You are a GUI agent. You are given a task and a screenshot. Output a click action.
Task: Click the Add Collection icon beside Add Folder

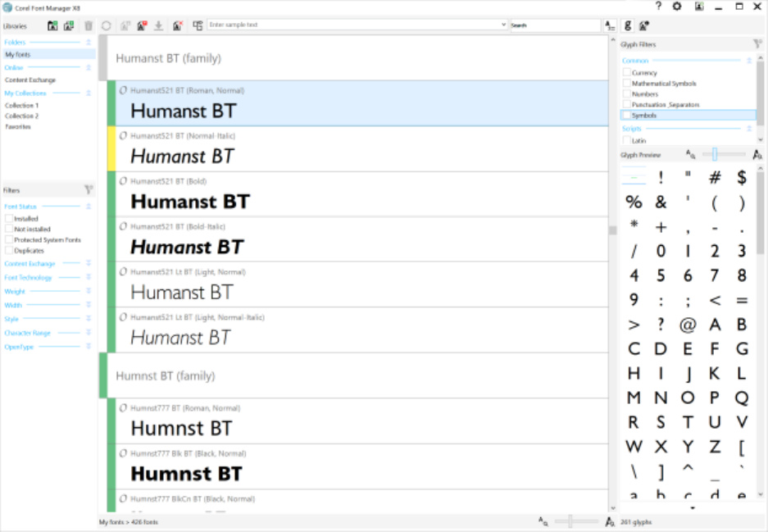coord(69,26)
